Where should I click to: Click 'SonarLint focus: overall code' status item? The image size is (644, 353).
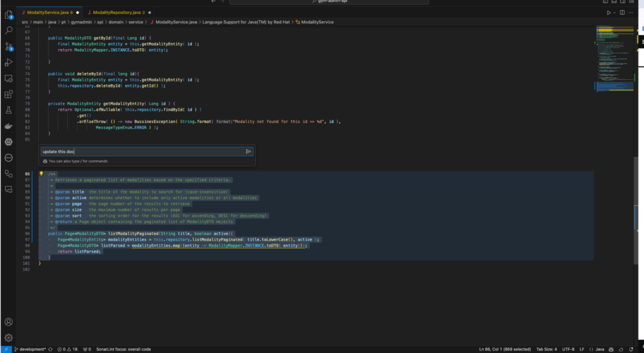click(x=123, y=349)
